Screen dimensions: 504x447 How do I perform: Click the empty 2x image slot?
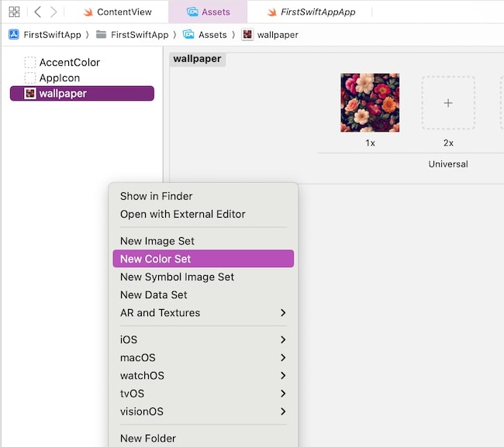(x=448, y=103)
